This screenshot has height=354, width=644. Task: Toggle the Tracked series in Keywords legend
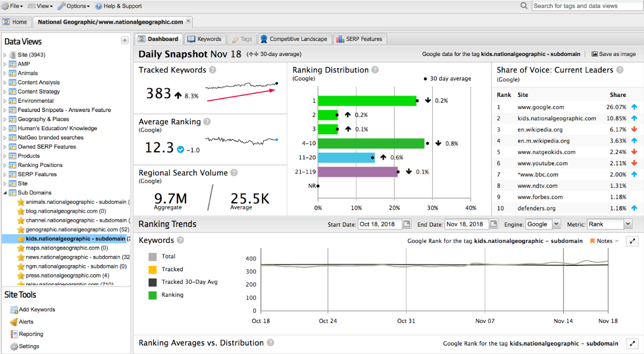153,270
